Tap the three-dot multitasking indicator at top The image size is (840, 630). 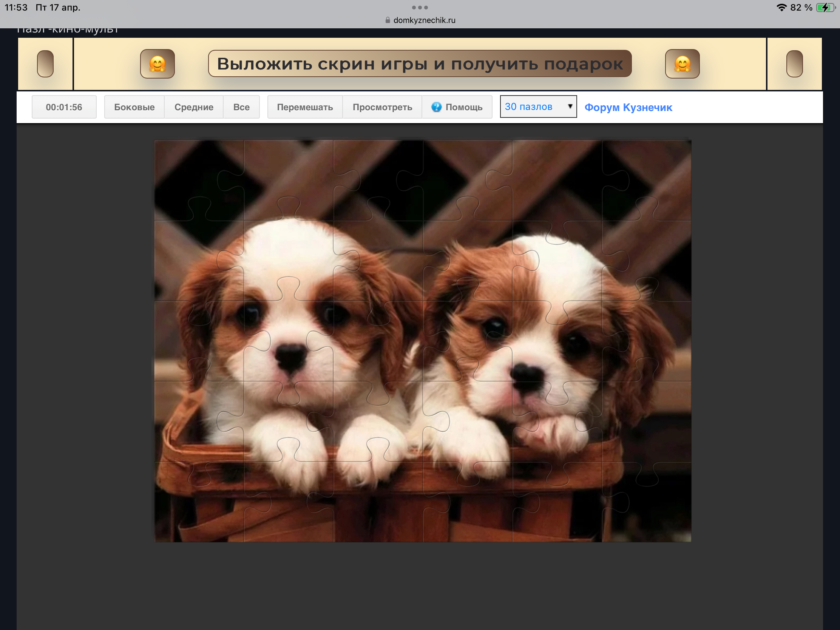(420, 8)
